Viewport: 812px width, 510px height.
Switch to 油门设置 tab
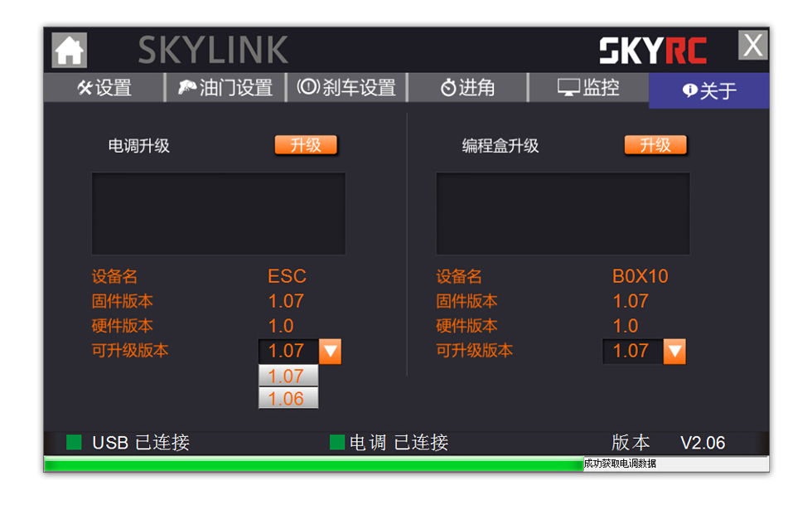tap(225, 88)
